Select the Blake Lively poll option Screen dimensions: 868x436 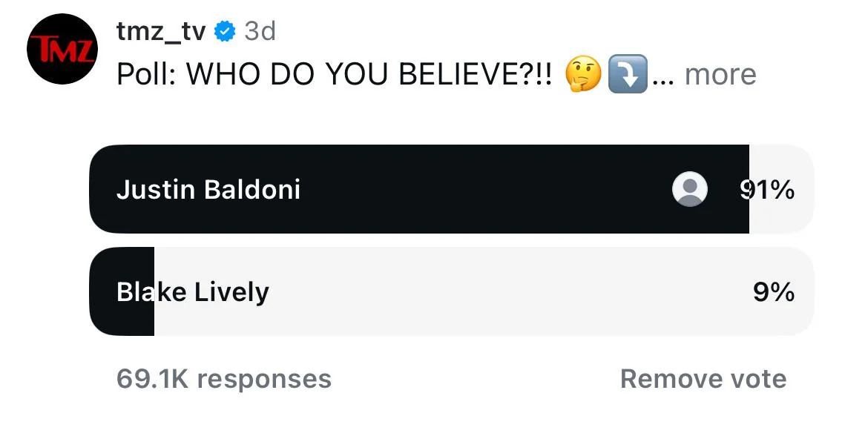[193, 292]
